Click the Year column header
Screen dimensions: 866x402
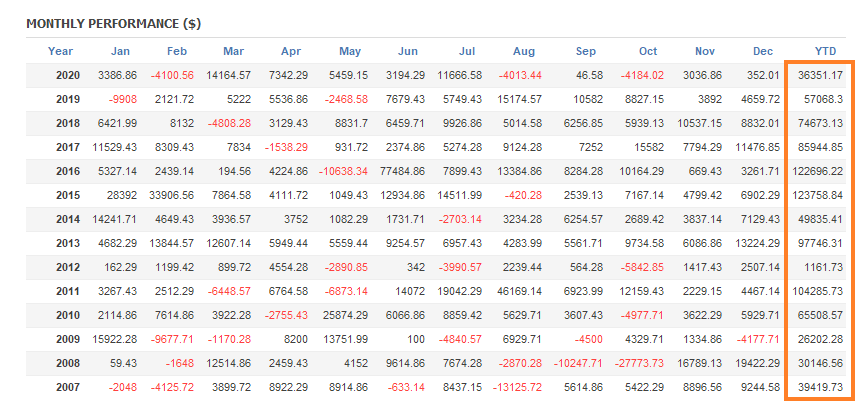point(60,51)
